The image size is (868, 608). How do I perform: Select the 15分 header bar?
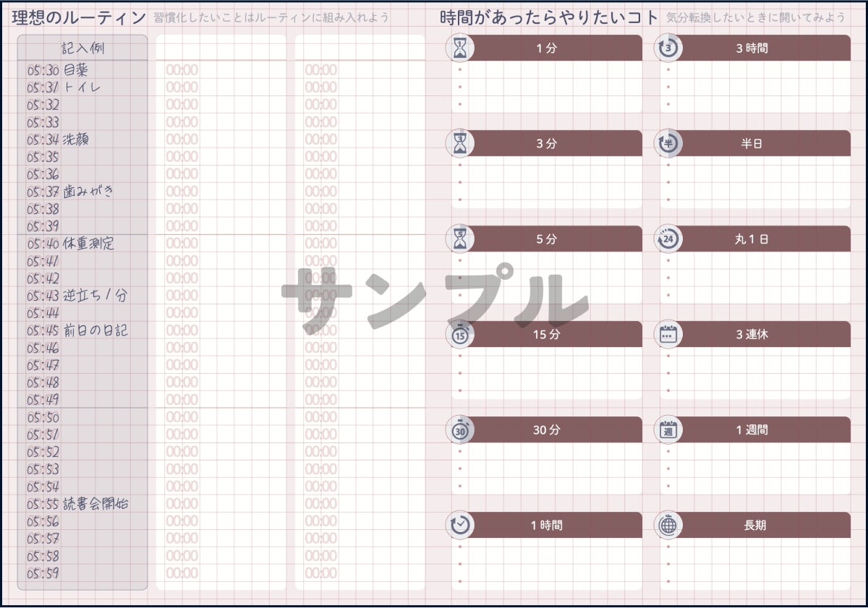pos(547,335)
